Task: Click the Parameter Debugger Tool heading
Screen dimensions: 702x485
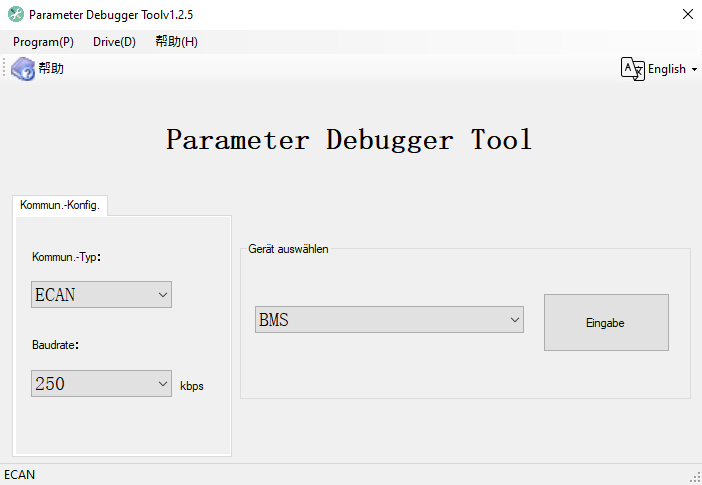Action: (349, 139)
